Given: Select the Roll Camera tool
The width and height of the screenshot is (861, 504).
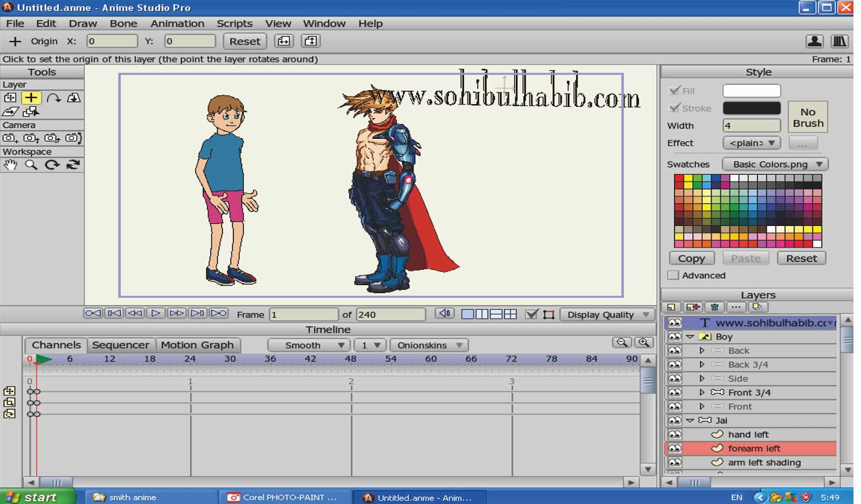Looking at the screenshot, I should (52, 138).
